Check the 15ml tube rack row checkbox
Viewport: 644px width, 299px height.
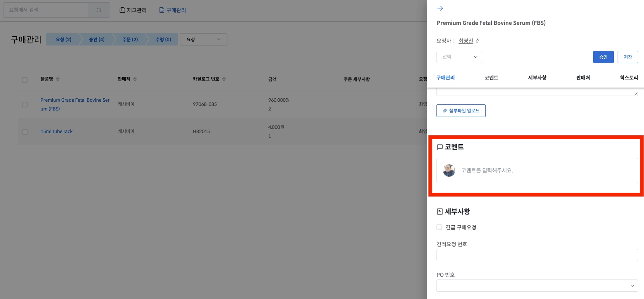click(25, 132)
